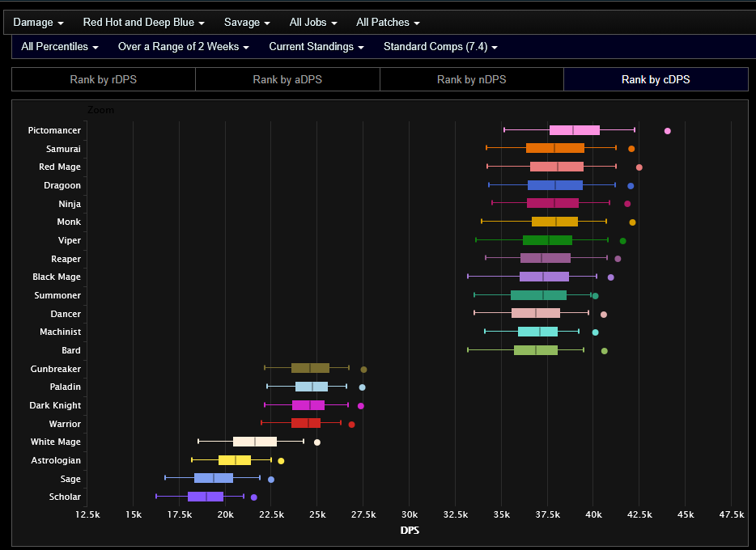The height and width of the screenshot is (550, 756).
Task: Open the All Percentiles dropdown
Action: pos(60,47)
